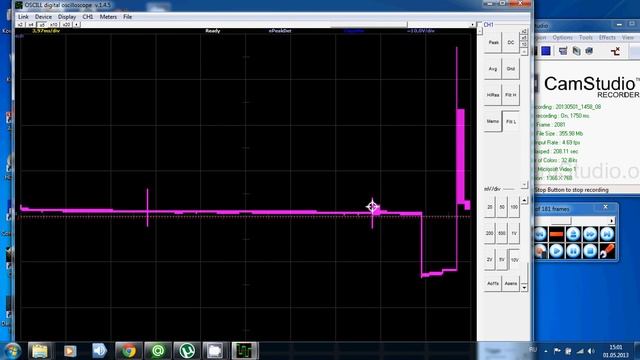Toggle the CH1 channel checkbox

[x=480, y=25]
